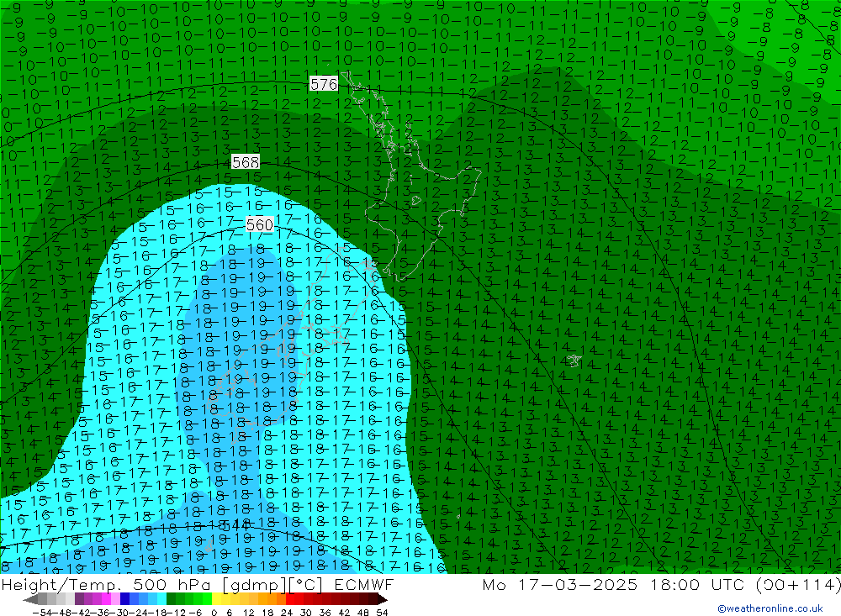Click the 544 contour label

click(x=239, y=524)
